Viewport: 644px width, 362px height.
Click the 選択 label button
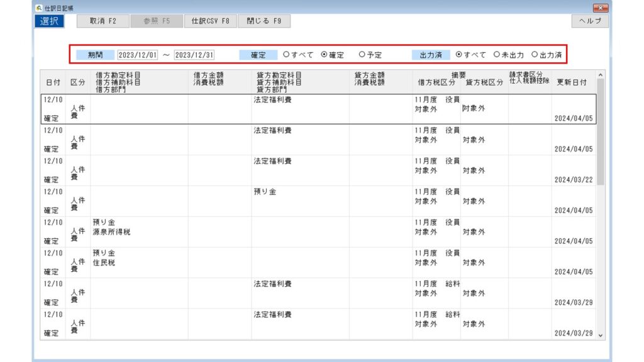pyautogui.click(x=49, y=21)
